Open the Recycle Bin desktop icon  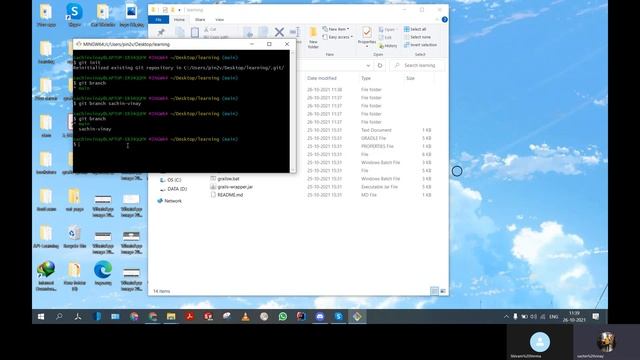coord(74,237)
